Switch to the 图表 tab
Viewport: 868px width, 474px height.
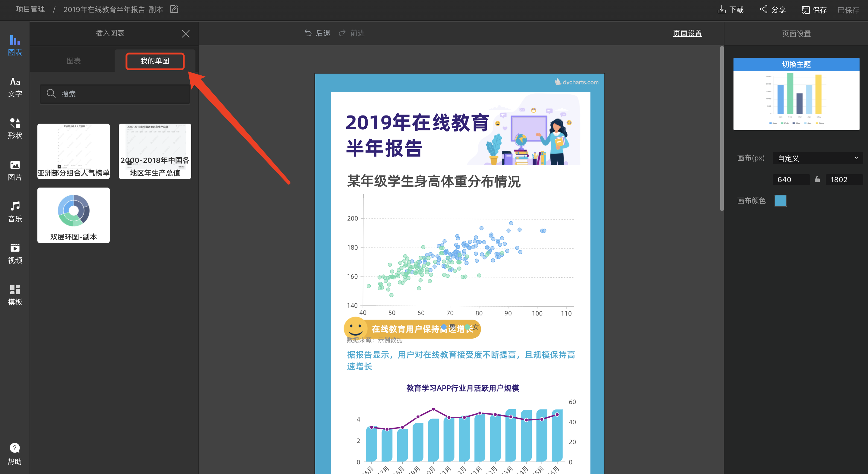(74, 61)
